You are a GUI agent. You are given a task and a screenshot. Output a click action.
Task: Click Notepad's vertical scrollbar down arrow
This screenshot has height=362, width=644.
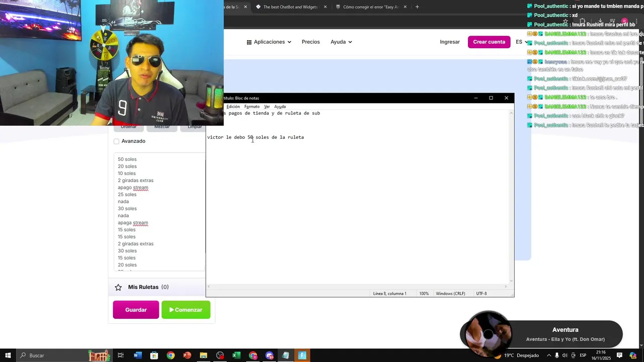[511, 281]
